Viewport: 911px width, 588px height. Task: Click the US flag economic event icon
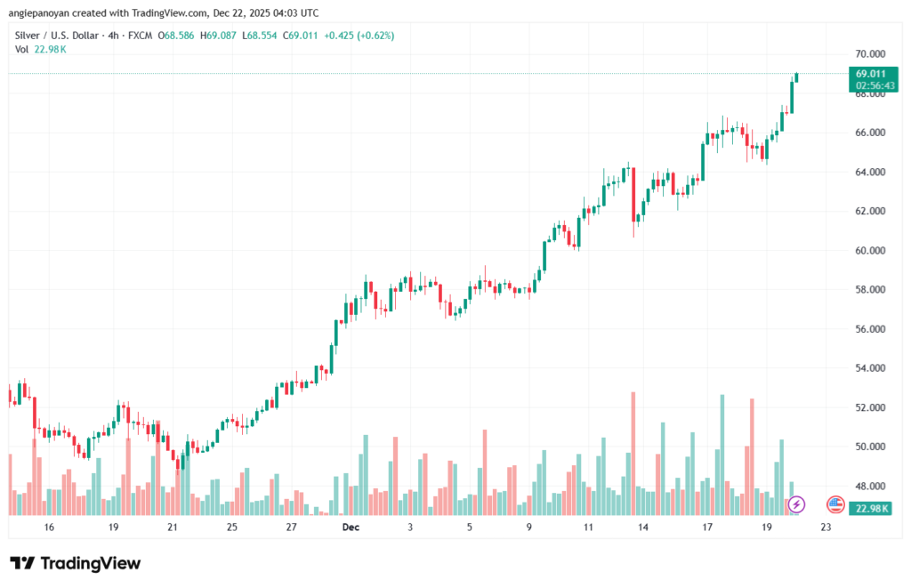pyautogui.click(x=835, y=504)
